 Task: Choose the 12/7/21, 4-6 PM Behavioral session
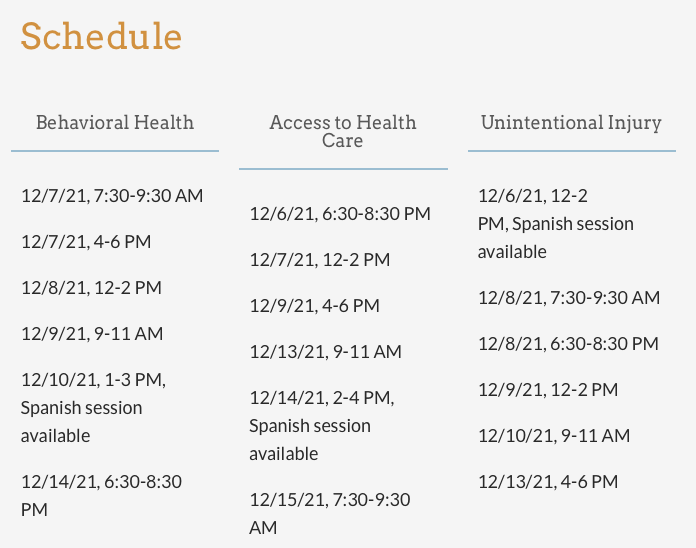pos(86,242)
